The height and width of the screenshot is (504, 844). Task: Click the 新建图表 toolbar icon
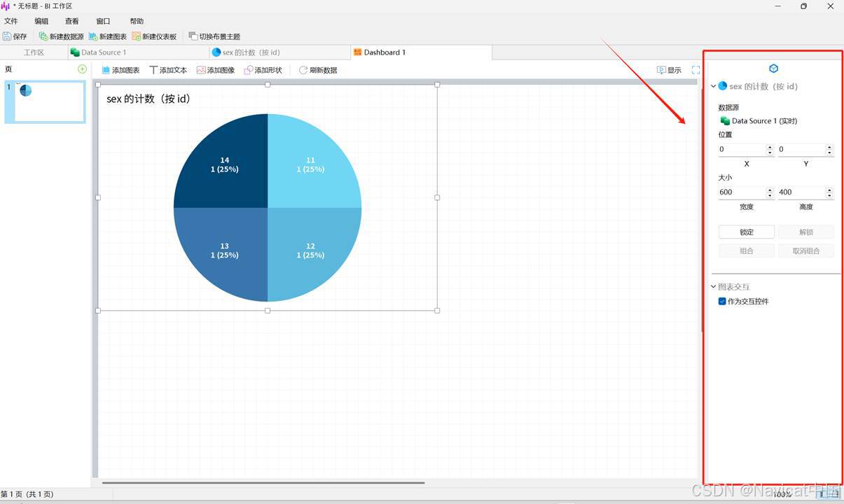93,36
